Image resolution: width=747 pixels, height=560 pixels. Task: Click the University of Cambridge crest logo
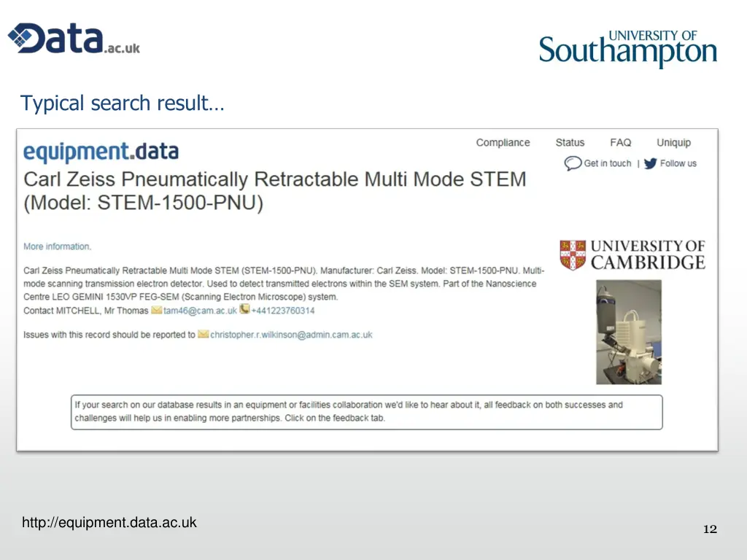tap(632, 254)
